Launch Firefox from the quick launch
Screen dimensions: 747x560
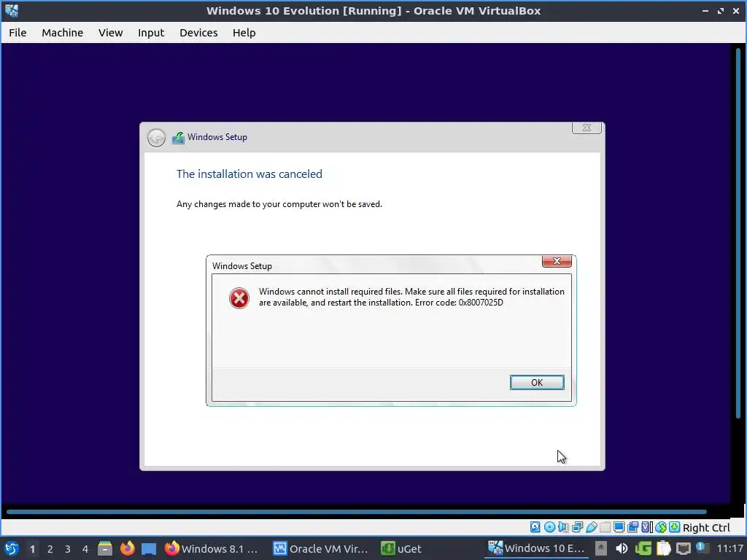pyautogui.click(x=127, y=548)
